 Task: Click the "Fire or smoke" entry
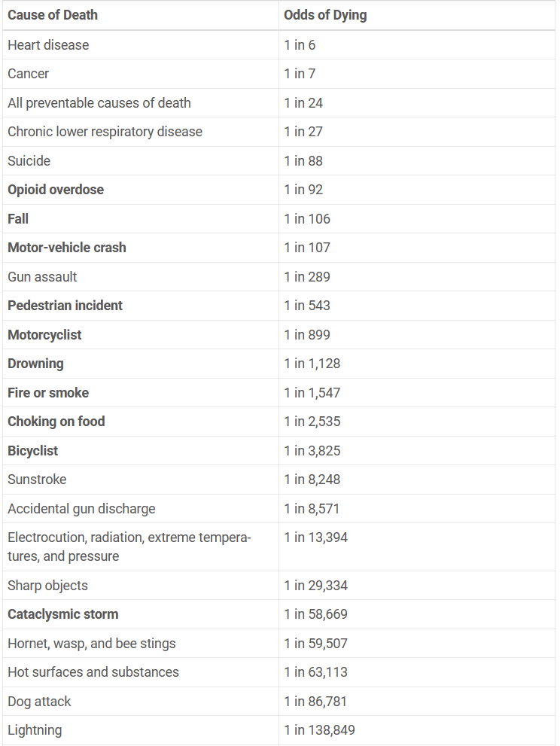pyautogui.click(x=48, y=393)
